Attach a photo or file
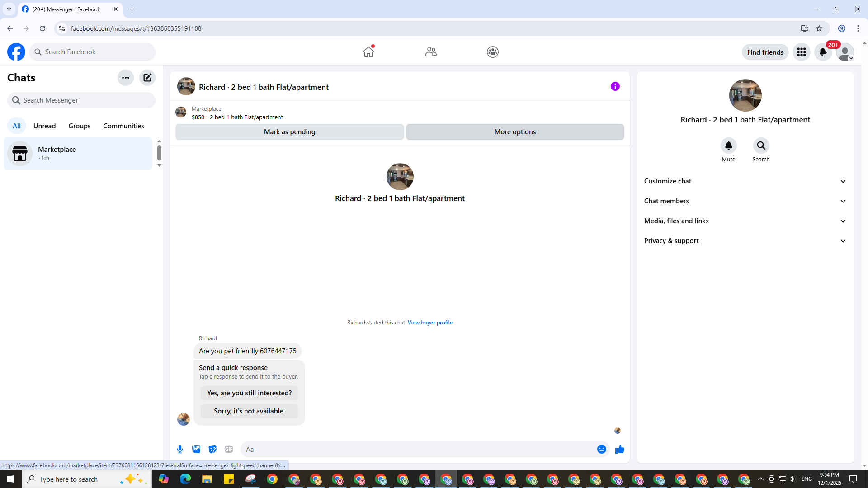 click(196, 449)
